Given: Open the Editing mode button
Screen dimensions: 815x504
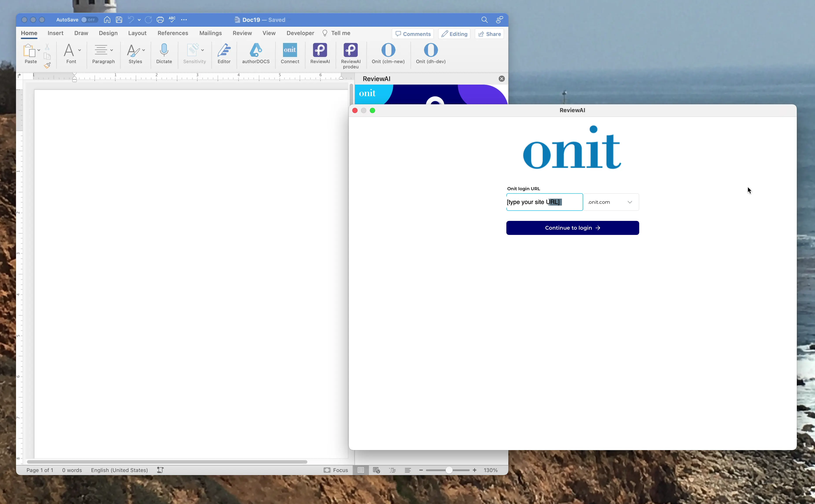Looking at the screenshot, I should pos(454,34).
